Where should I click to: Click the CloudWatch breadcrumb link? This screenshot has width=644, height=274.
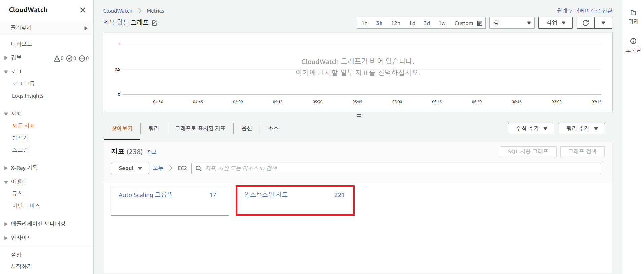[x=118, y=11]
